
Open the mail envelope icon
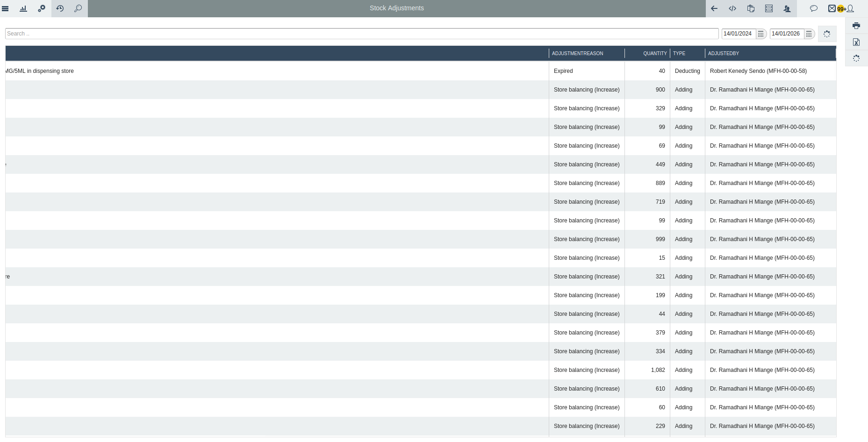(x=832, y=8)
